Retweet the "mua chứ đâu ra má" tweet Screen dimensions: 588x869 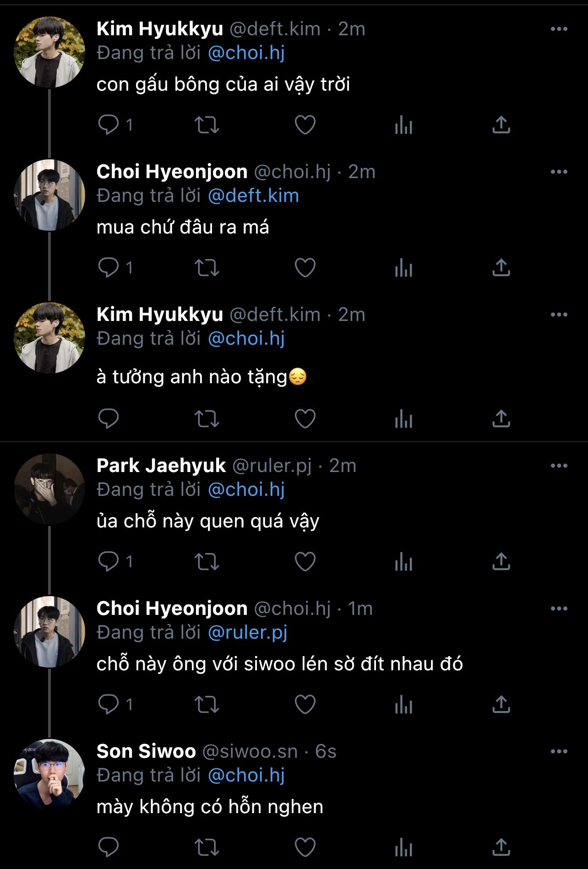tap(207, 268)
